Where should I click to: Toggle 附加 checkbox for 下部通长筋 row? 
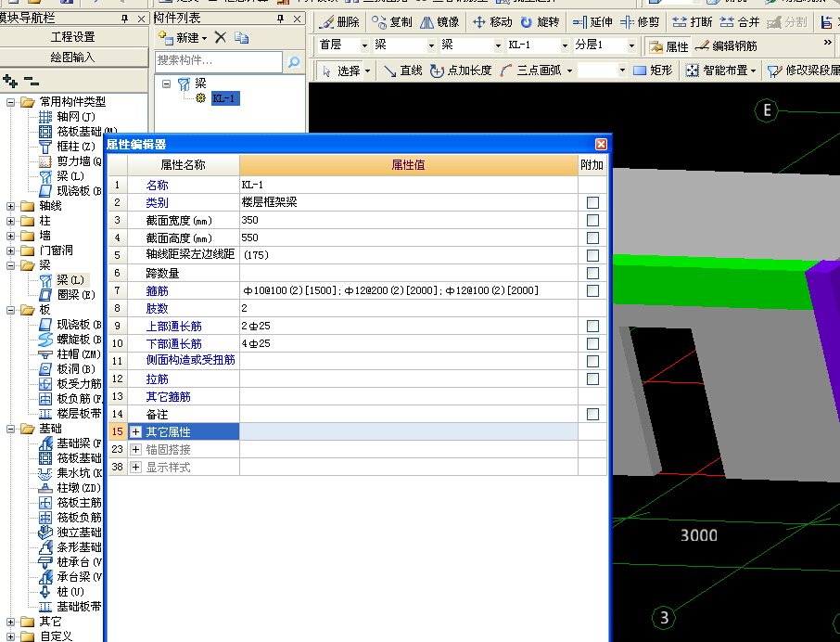[x=592, y=343]
